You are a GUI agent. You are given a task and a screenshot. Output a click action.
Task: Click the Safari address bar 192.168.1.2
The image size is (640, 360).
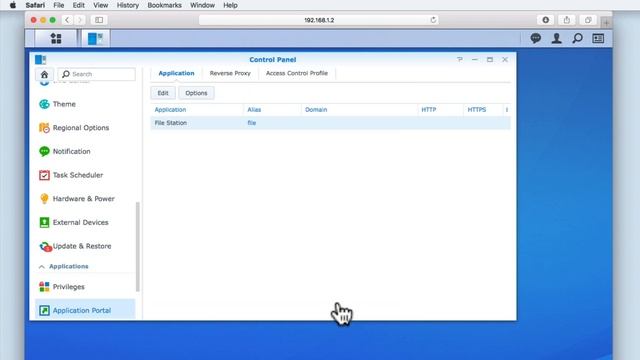[x=319, y=20]
